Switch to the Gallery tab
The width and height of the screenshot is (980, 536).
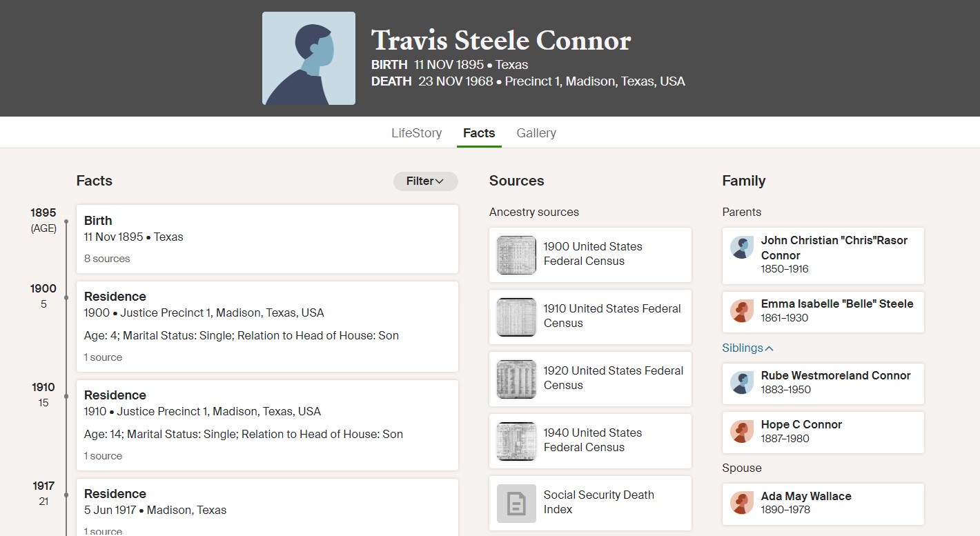pos(536,133)
